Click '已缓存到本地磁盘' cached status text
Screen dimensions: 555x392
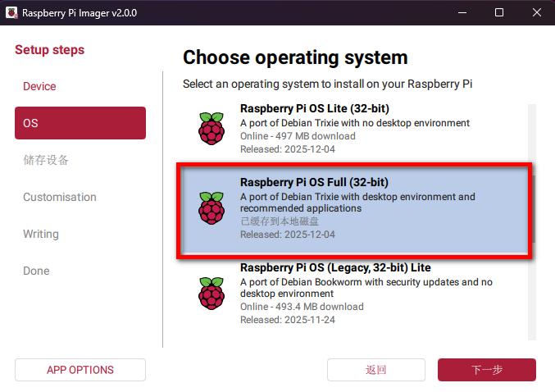(x=280, y=221)
